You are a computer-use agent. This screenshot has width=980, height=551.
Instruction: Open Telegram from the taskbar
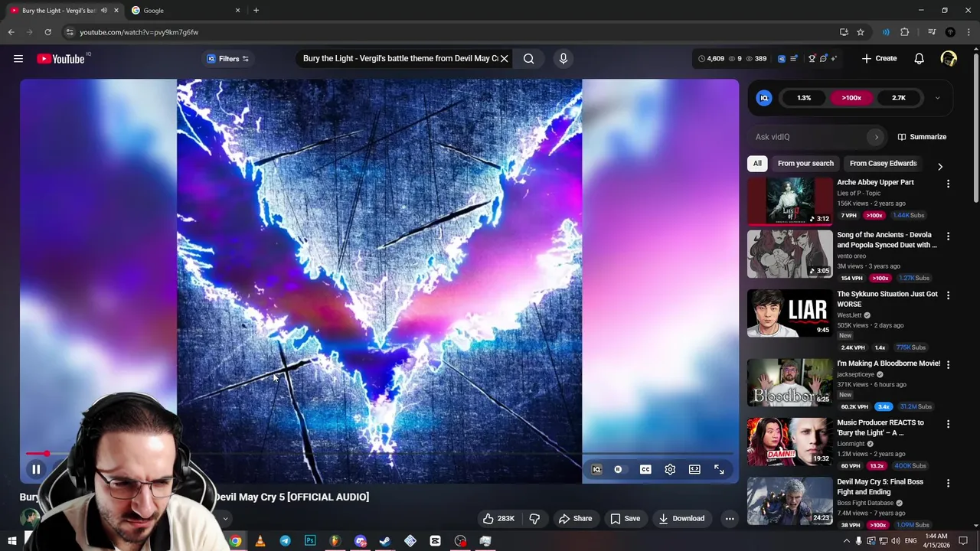click(285, 541)
